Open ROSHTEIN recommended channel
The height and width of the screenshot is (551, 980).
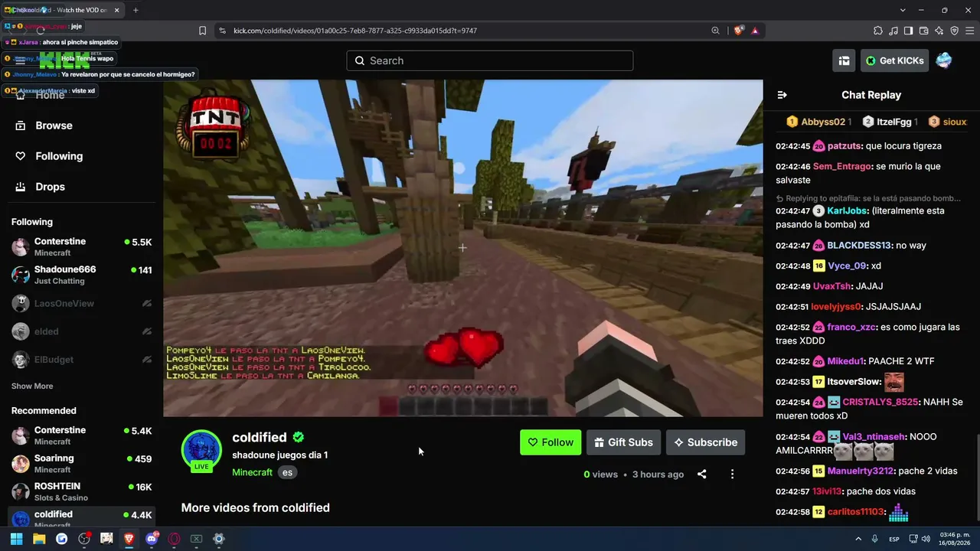(81, 492)
